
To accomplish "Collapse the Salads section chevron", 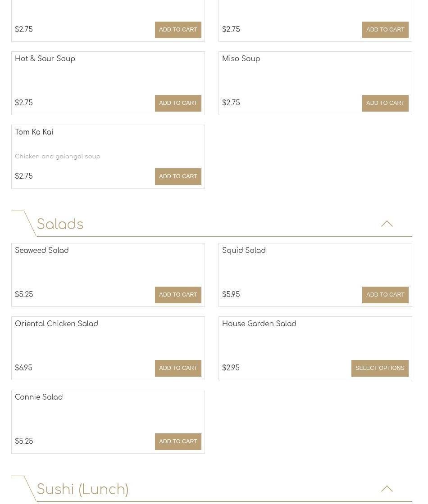I will [387, 224].
